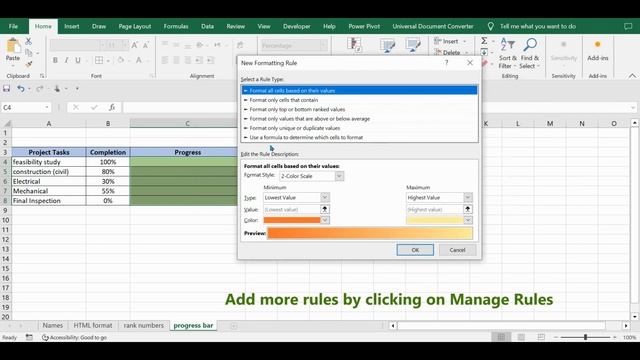The height and width of the screenshot is (360, 640).
Task: Open the Name Box dropdown arrow
Action: 47,107
